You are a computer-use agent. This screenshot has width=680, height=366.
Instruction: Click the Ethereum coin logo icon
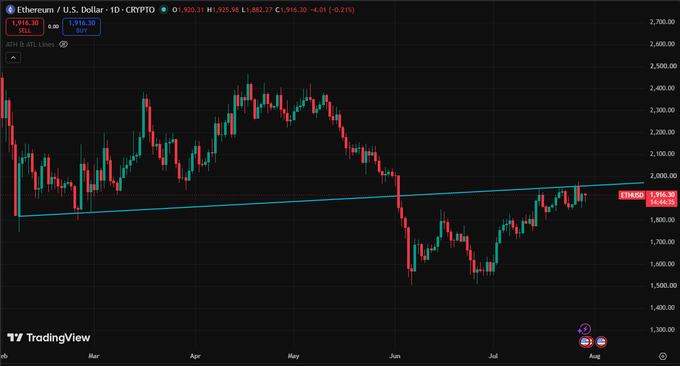point(10,10)
